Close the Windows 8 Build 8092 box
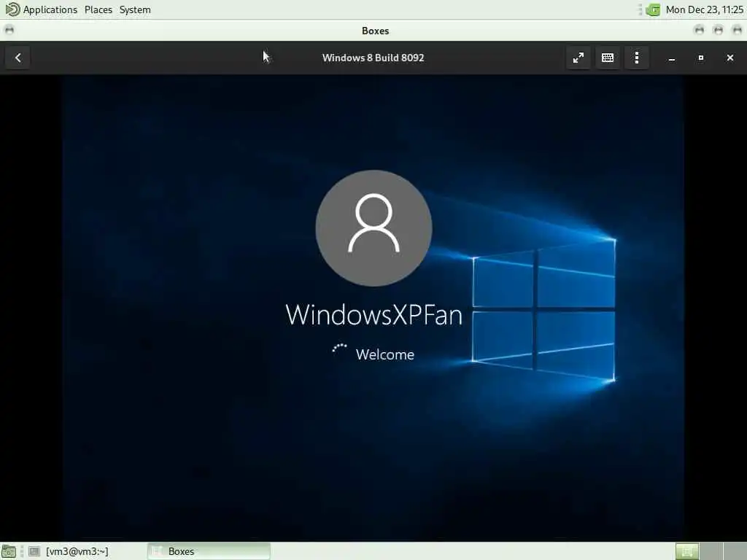 (x=729, y=58)
